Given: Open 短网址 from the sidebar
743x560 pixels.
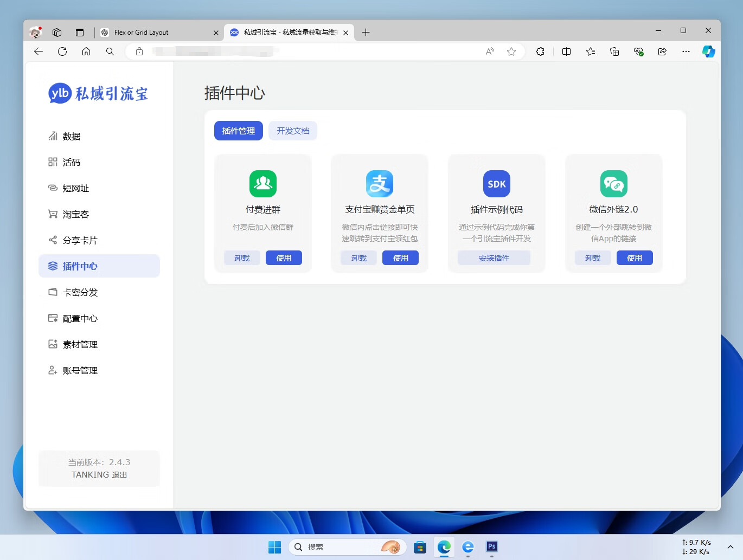Looking at the screenshot, I should pyautogui.click(x=75, y=188).
